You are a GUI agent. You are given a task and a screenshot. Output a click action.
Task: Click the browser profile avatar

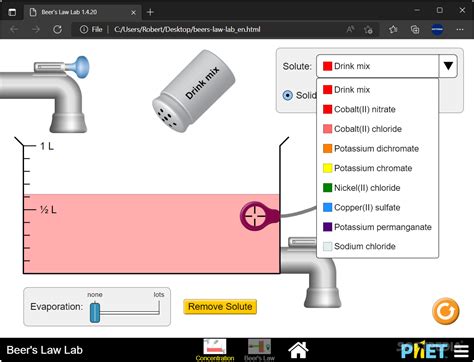click(437, 29)
